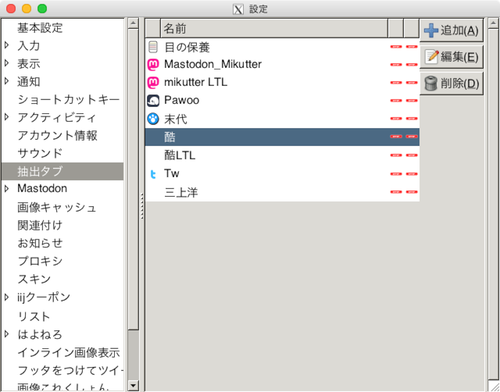Select the アクティビティ category label
Screen dimensions: 500x392
pyautogui.click(x=57, y=117)
